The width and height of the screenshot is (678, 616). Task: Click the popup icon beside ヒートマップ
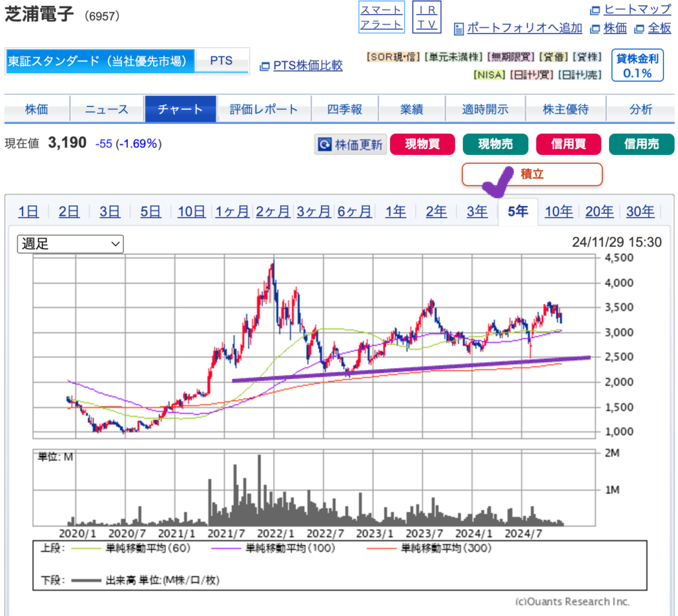pos(595,11)
